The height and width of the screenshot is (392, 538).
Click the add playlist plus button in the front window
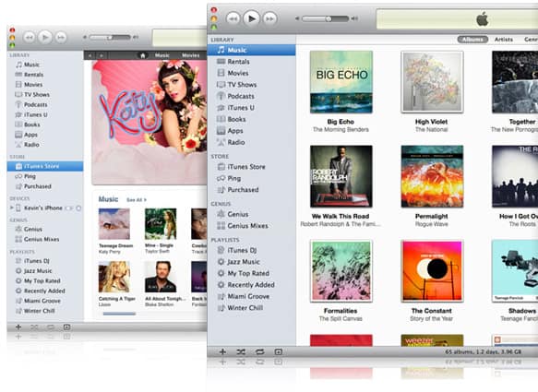click(x=222, y=351)
